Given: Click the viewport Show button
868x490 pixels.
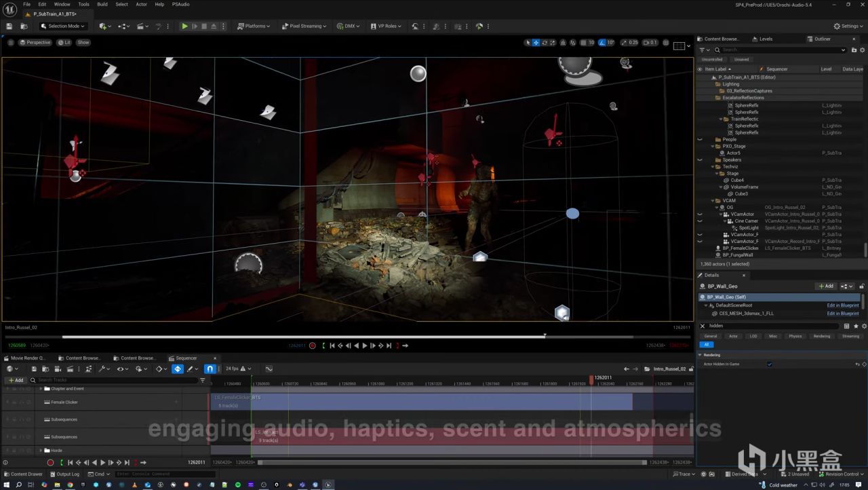Looking at the screenshot, I should click(83, 42).
